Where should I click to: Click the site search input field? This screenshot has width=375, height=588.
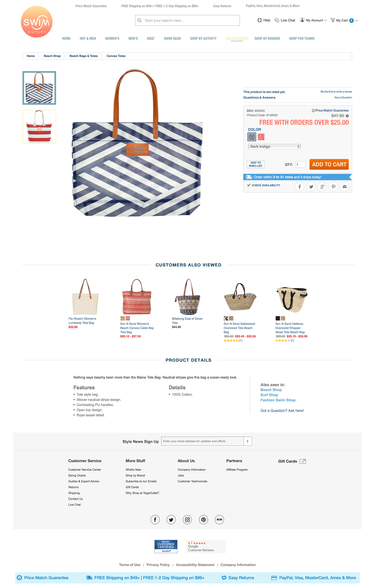coord(187,21)
